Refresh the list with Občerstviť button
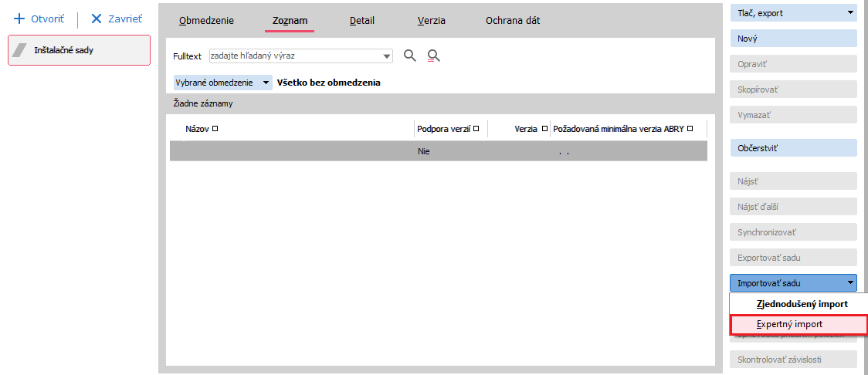 (x=793, y=147)
